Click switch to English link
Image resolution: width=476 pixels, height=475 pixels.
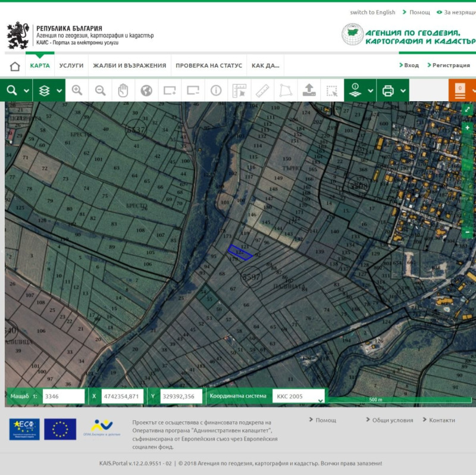[x=372, y=12]
